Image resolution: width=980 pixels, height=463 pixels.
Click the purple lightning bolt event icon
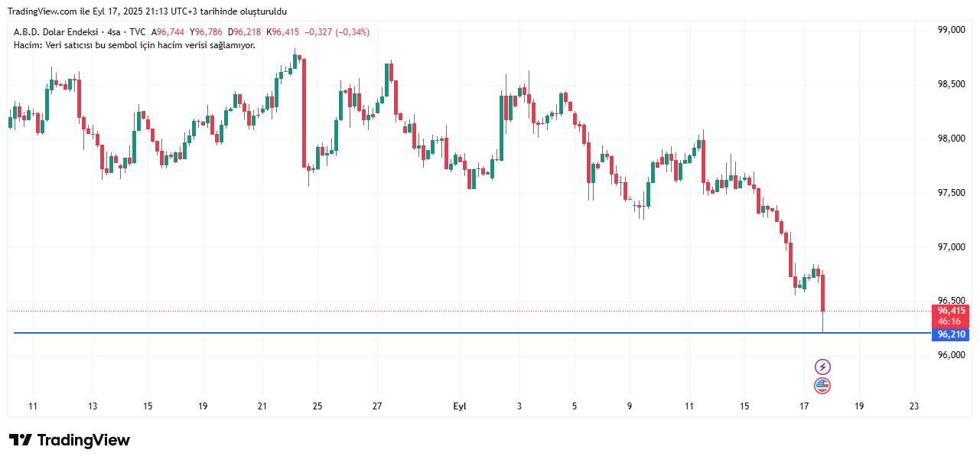(x=822, y=367)
